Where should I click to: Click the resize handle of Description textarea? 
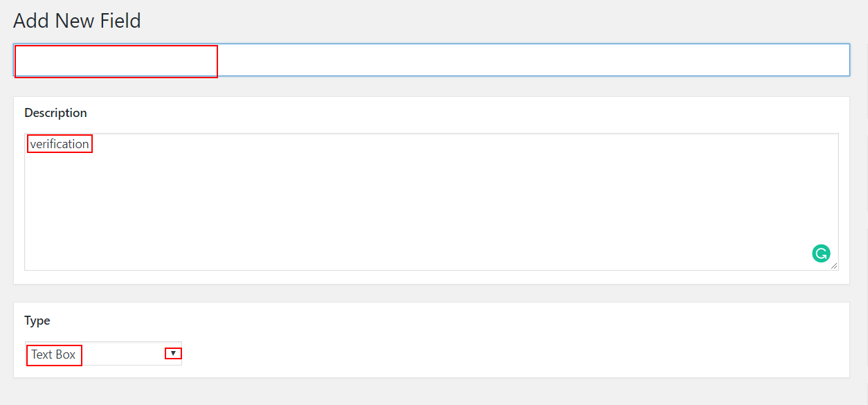tap(834, 266)
